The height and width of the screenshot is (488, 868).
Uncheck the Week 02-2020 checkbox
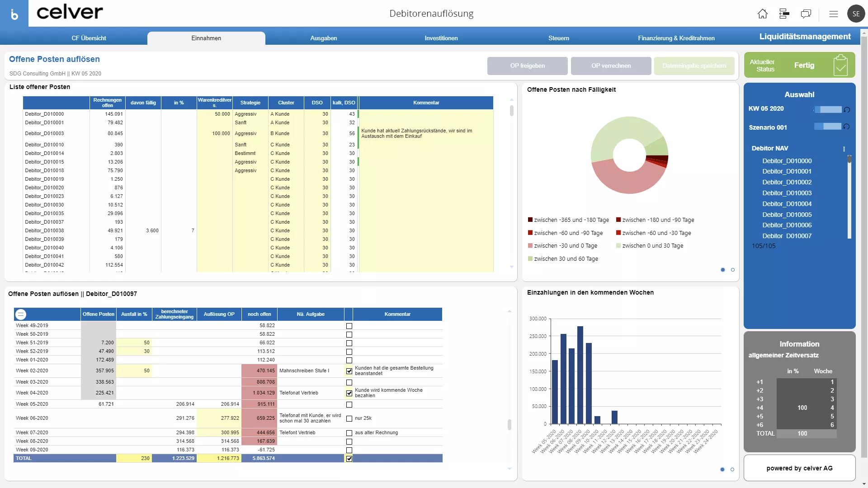click(x=349, y=371)
